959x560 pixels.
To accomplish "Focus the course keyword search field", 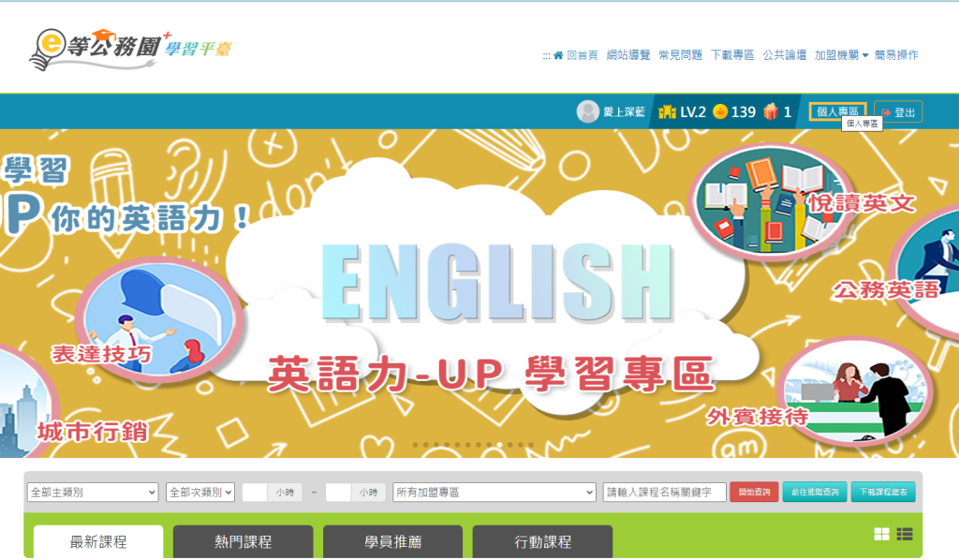I will [664, 493].
